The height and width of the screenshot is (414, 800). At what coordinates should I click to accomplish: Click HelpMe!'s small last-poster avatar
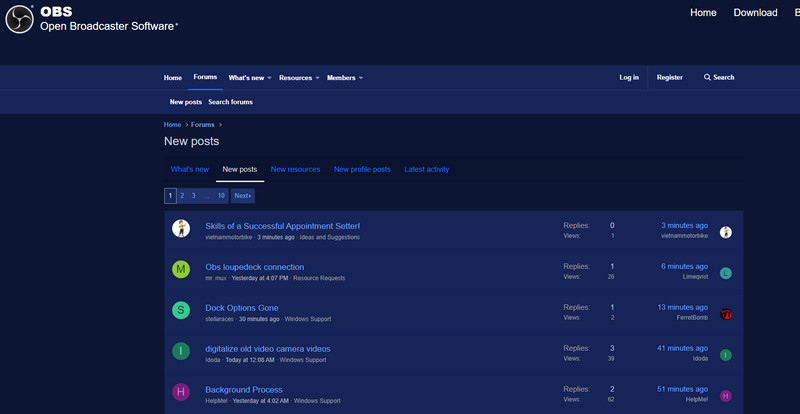click(726, 396)
